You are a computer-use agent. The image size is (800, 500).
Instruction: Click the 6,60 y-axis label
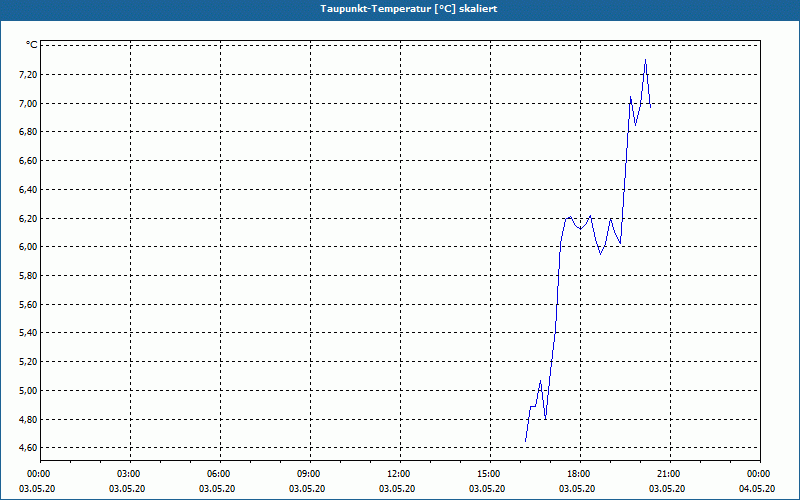tap(29, 161)
